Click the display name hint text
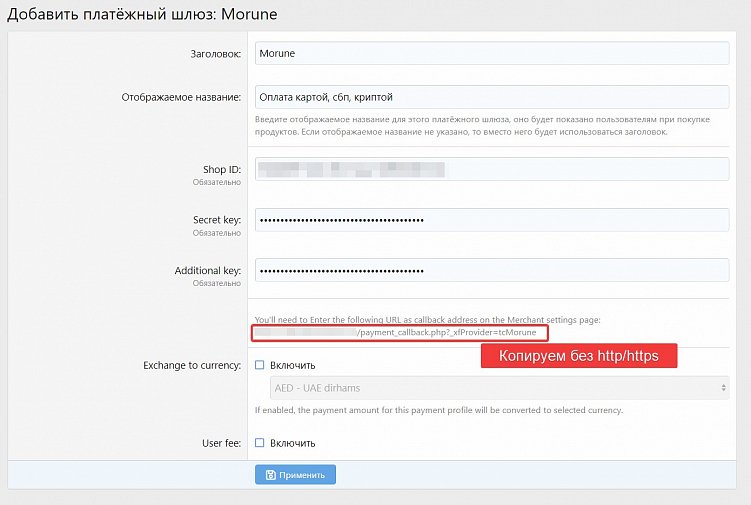 [x=482, y=125]
